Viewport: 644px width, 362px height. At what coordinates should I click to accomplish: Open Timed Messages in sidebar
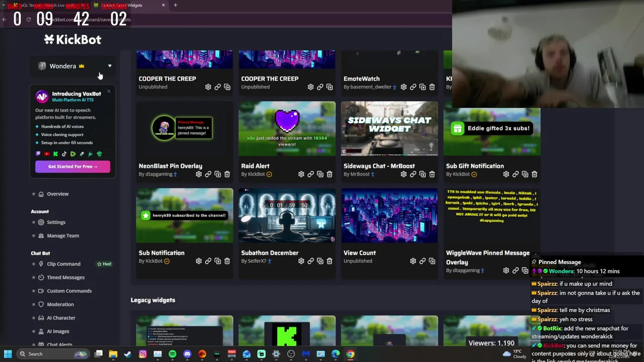tap(65, 278)
